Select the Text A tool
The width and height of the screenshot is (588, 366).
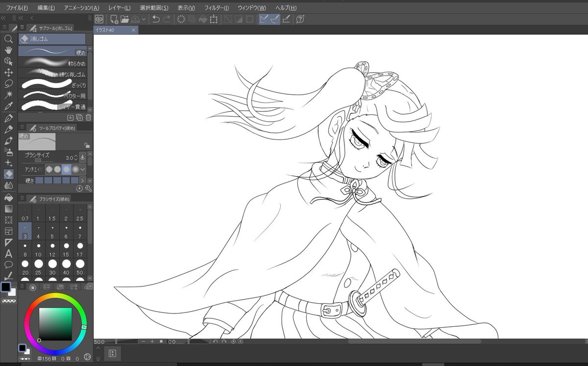pos(8,254)
